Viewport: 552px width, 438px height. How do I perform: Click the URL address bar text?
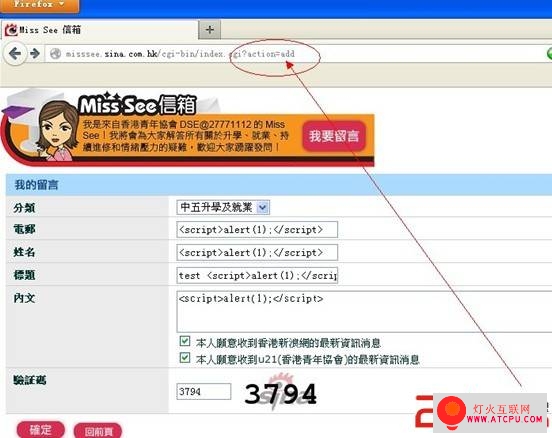pos(180,54)
